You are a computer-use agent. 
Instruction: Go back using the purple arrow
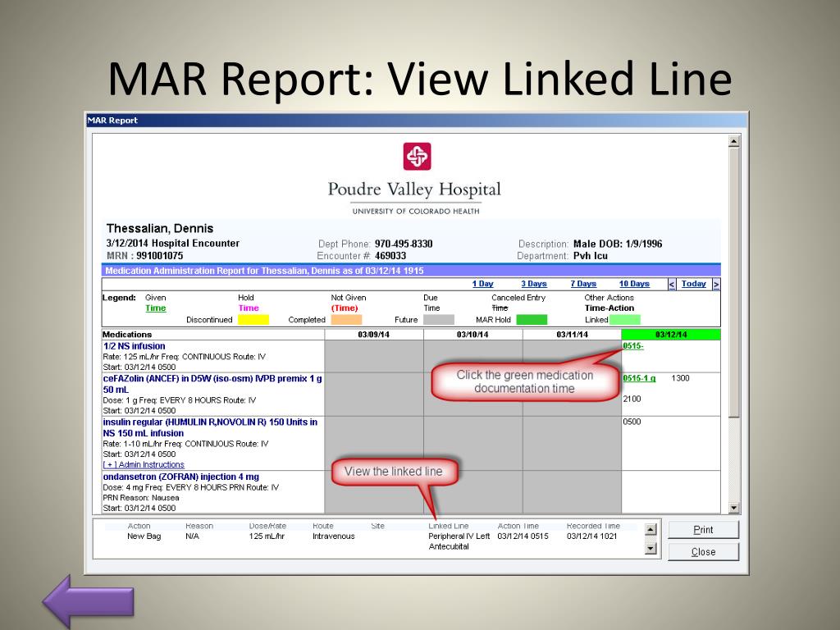[x=88, y=601]
